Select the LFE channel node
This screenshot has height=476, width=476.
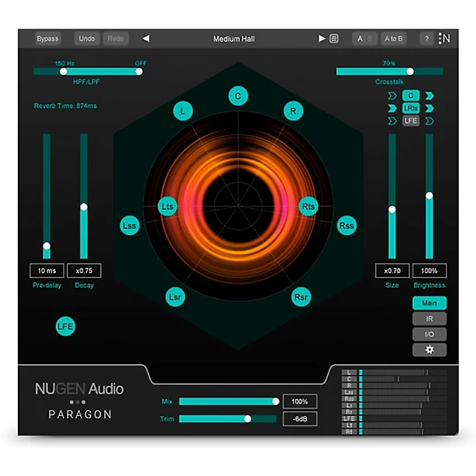click(x=65, y=326)
